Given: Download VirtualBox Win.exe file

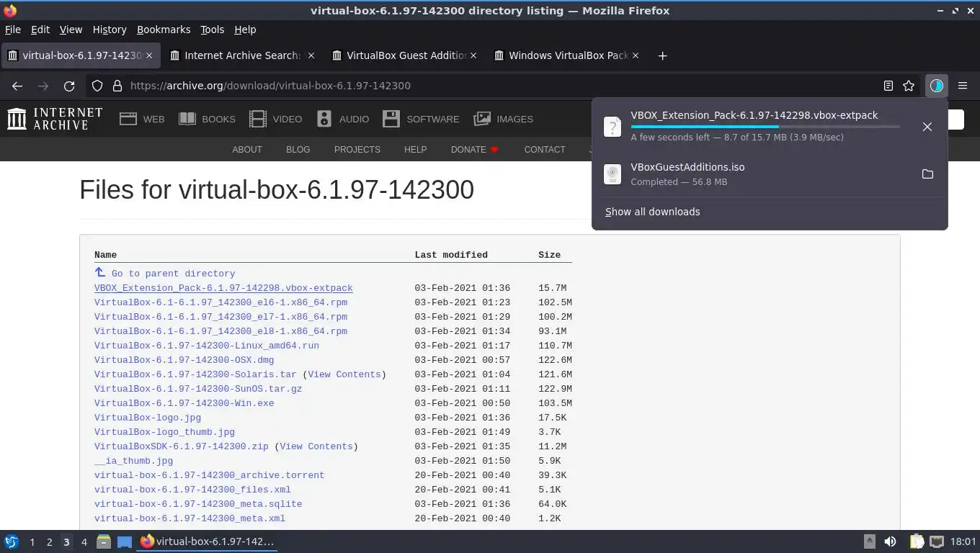Looking at the screenshot, I should pos(184,403).
